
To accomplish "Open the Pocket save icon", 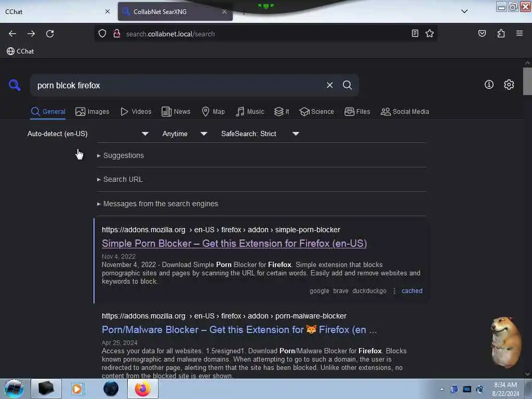I will coord(482,33).
